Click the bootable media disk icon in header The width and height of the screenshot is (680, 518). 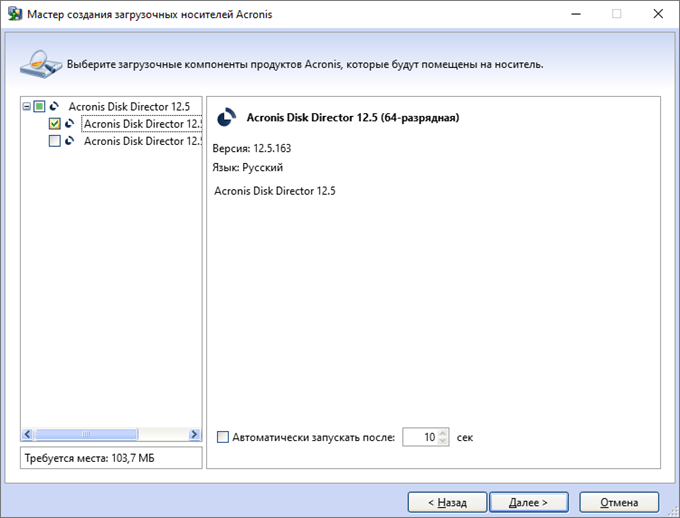click(41, 65)
